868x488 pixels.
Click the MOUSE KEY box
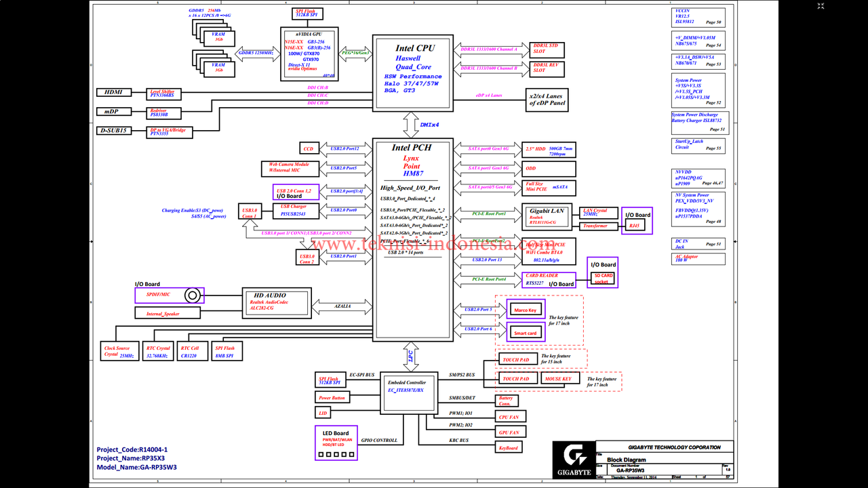point(560,379)
